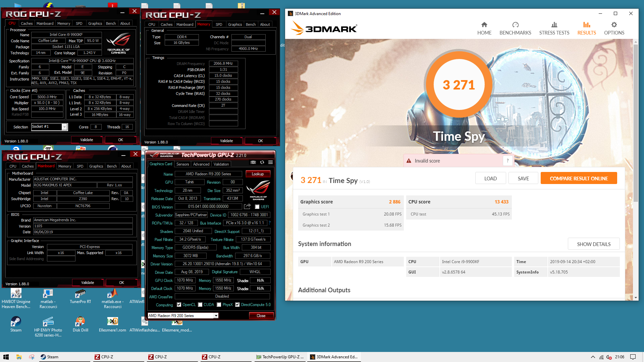Open the AMD Radeon R9 200 Series GPU dropdown

216,315
